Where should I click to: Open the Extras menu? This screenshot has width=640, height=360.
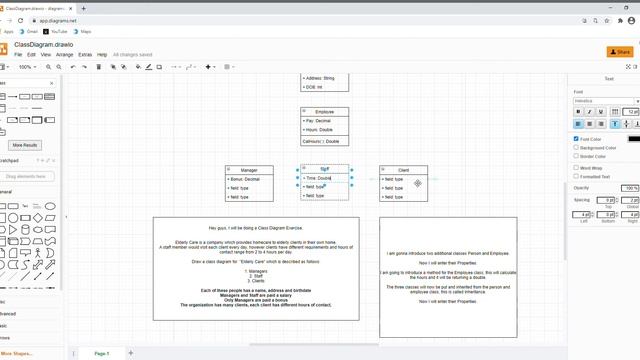(x=85, y=55)
